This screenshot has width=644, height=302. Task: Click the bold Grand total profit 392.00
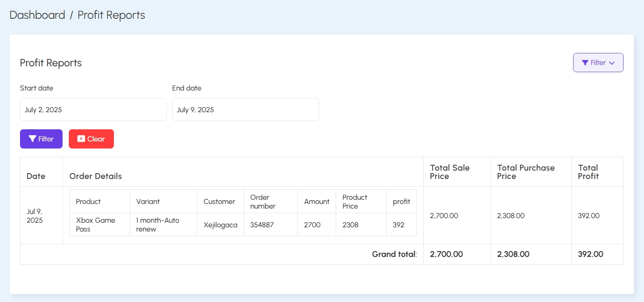pos(591,254)
